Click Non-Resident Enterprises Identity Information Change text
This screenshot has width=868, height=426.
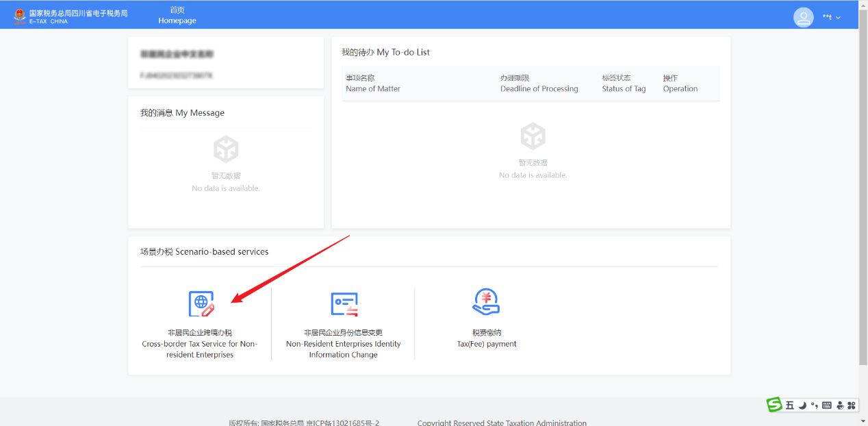(x=344, y=344)
